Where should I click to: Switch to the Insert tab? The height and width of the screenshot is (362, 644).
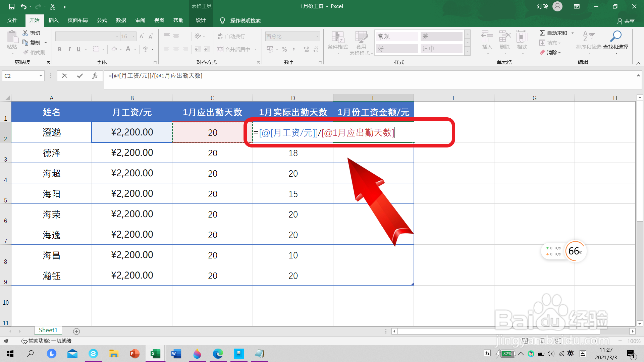tap(54, 20)
